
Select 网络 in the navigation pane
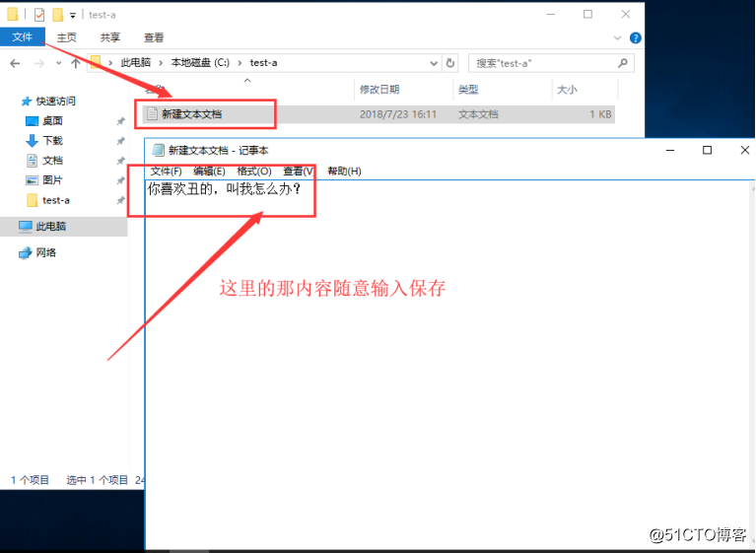click(x=45, y=252)
